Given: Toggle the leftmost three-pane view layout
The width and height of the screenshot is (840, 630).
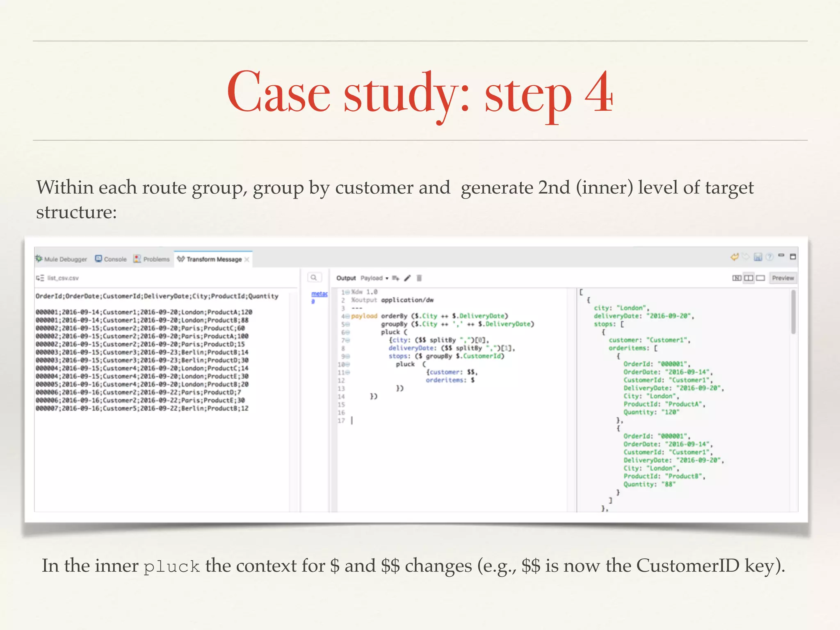Looking at the screenshot, I should (x=737, y=278).
